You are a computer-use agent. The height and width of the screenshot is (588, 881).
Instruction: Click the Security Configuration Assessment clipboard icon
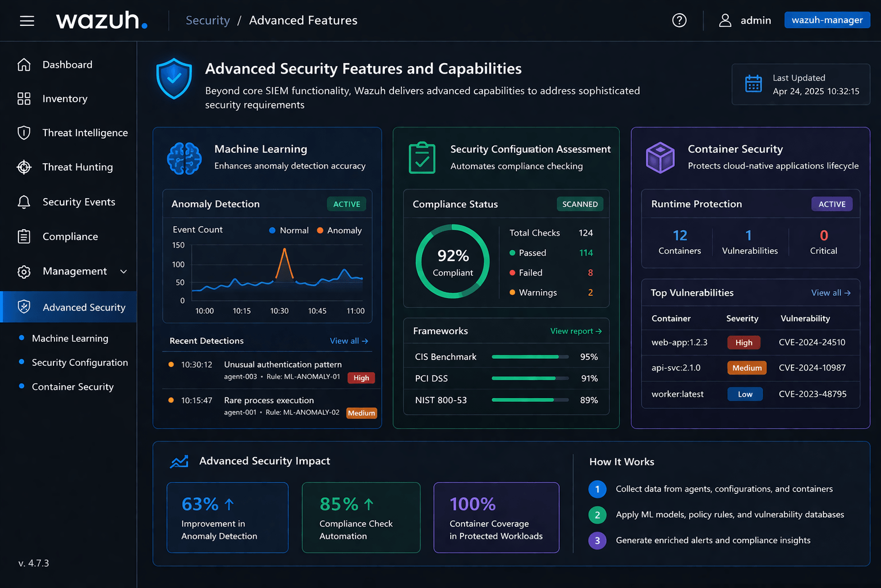pos(422,158)
